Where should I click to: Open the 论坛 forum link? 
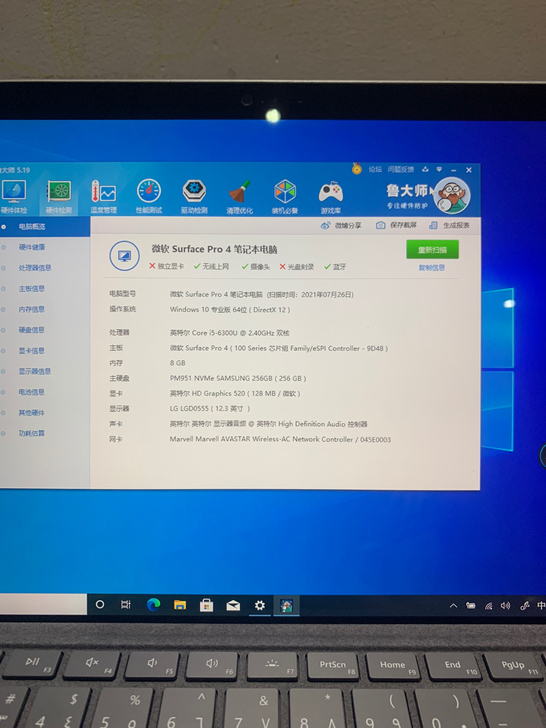click(x=375, y=169)
